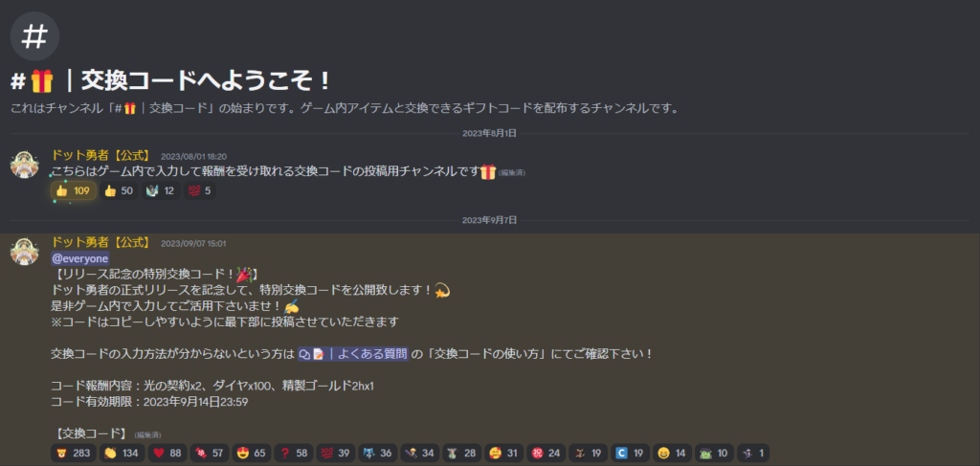Open the よくある質問 channel link
The height and width of the screenshot is (466, 980).
(353, 354)
